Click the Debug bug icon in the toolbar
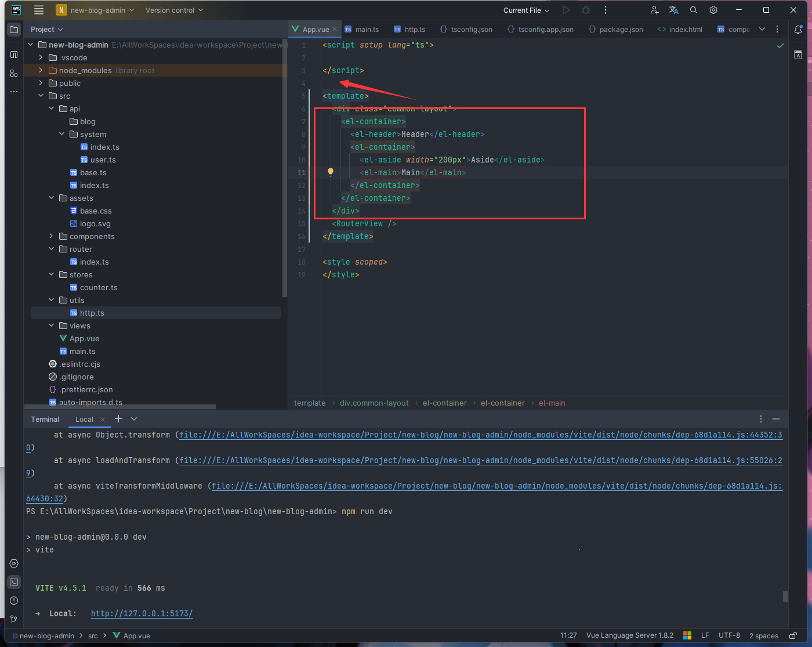Viewport: 812px width, 647px height. [x=586, y=10]
